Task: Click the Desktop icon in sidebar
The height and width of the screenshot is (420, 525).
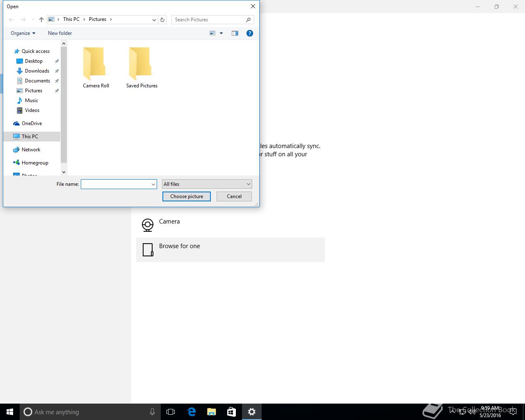Action: [x=20, y=61]
